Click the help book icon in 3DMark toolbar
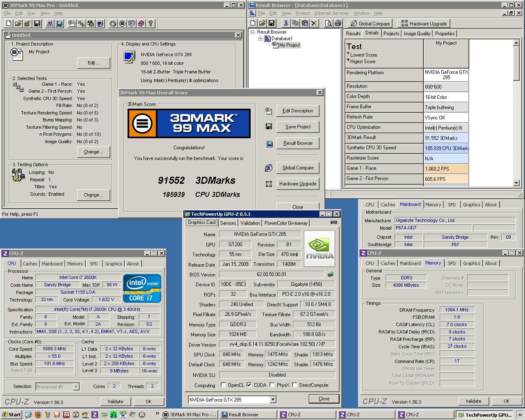The width and height of the screenshot is (525, 420). (x=141, y=24)
